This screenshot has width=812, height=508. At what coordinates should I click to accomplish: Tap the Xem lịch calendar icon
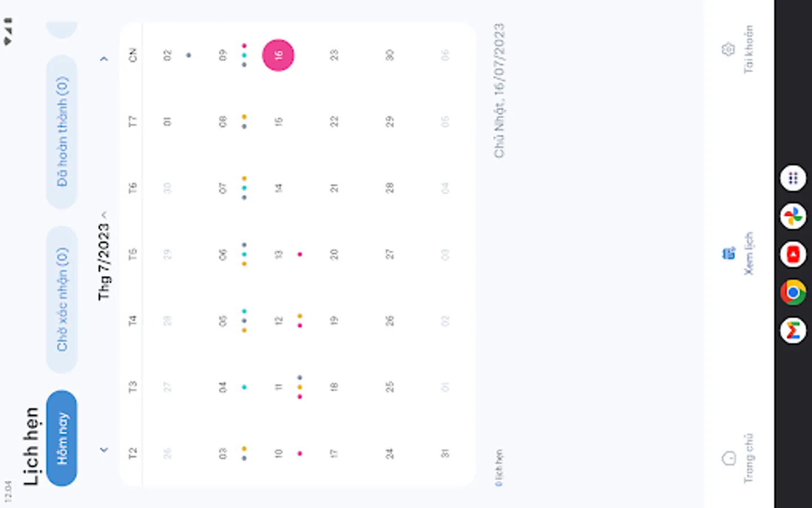pyautogui.click(x=729, y=253)
